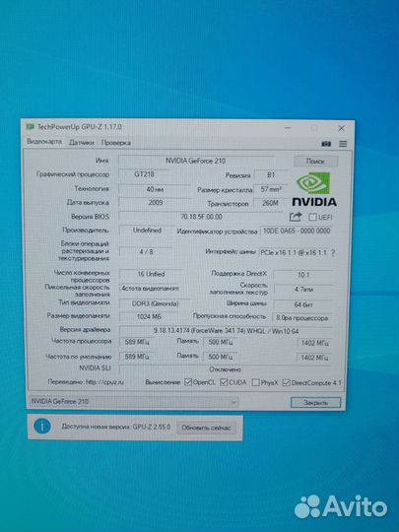The image size is (399, 532).
Task: Toggle the OpenCL checkbox
Action: pos(188,382)
